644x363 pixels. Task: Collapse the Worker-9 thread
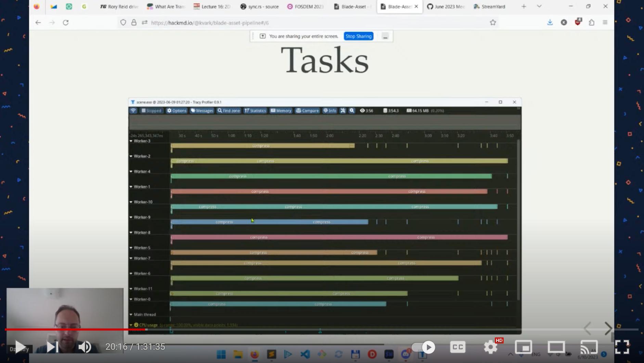[131, 217]
